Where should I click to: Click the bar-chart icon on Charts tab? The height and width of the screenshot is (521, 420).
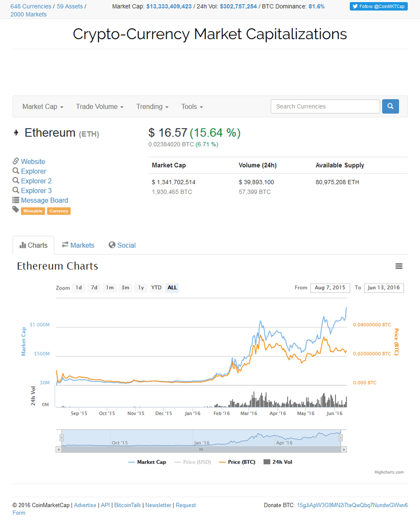tap(23, 245)
